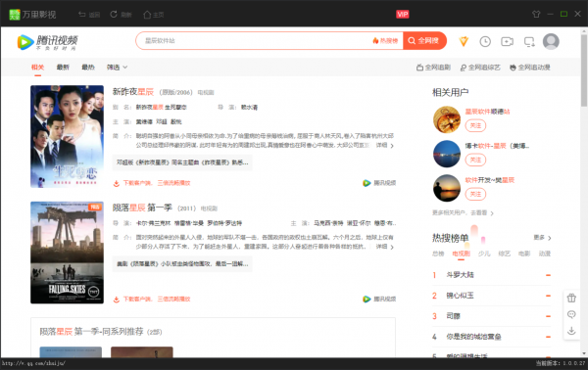
Task: Open the VIP diamond icon in header
Action: 464,41
